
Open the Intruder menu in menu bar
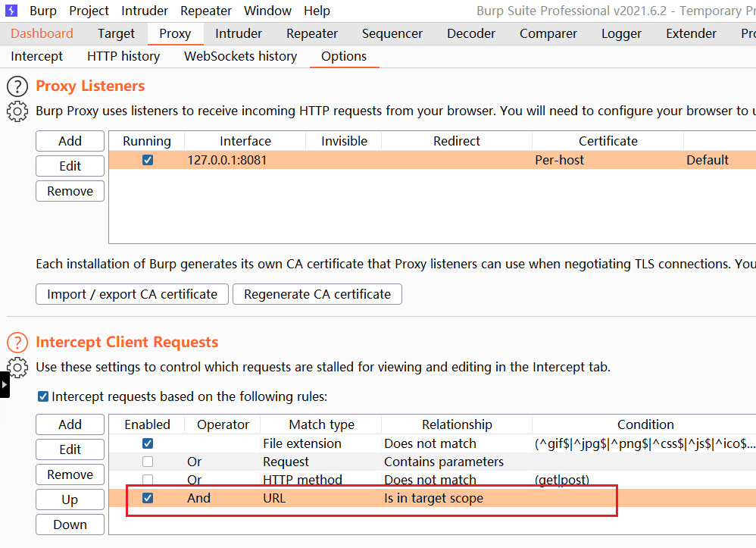click(x=145, y=11)
